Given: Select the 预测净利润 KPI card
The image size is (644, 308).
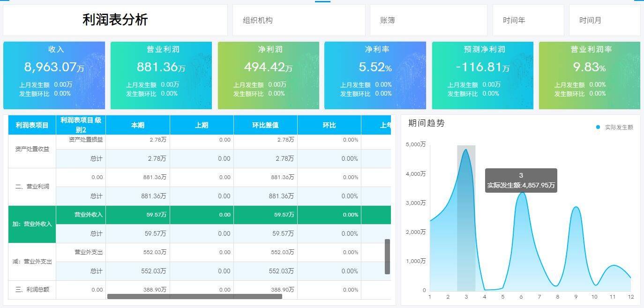Looking at the screenshot, I should (x=483, y=75).
